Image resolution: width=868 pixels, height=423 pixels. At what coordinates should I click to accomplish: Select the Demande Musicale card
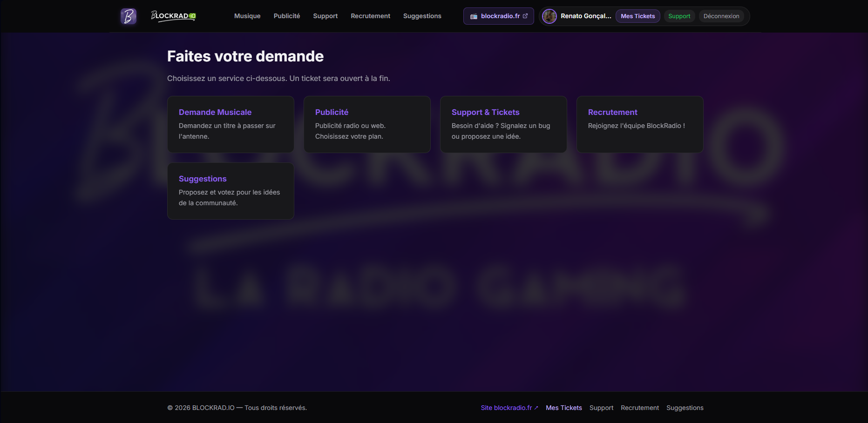click(x=231, y=124)
